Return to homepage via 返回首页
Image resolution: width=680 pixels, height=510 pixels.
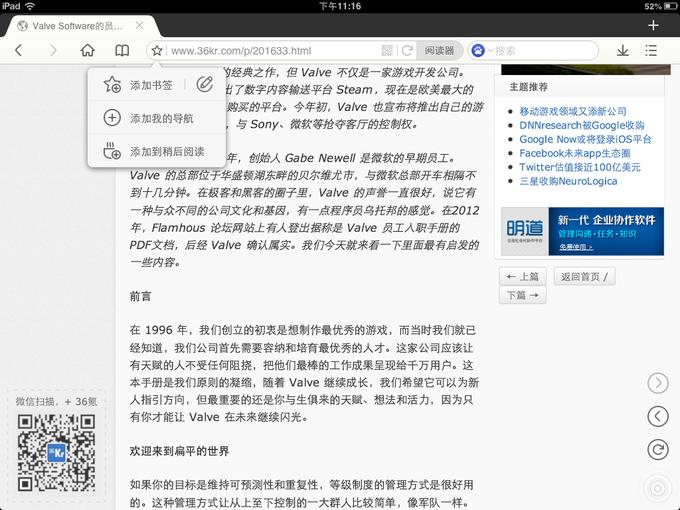[x=584, y=276]
